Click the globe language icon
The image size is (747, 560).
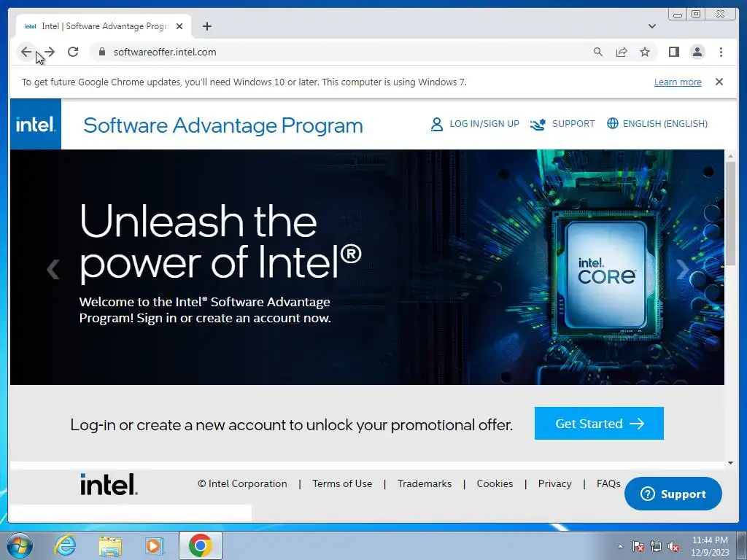pos(613,123)
